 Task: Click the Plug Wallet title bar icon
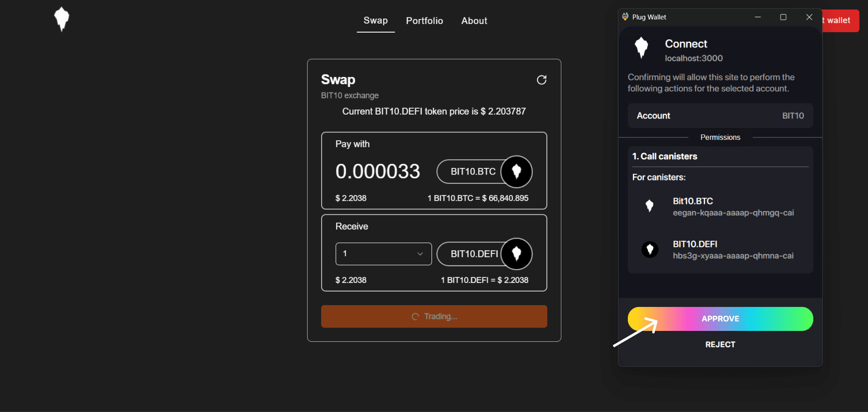coord(625,17)
